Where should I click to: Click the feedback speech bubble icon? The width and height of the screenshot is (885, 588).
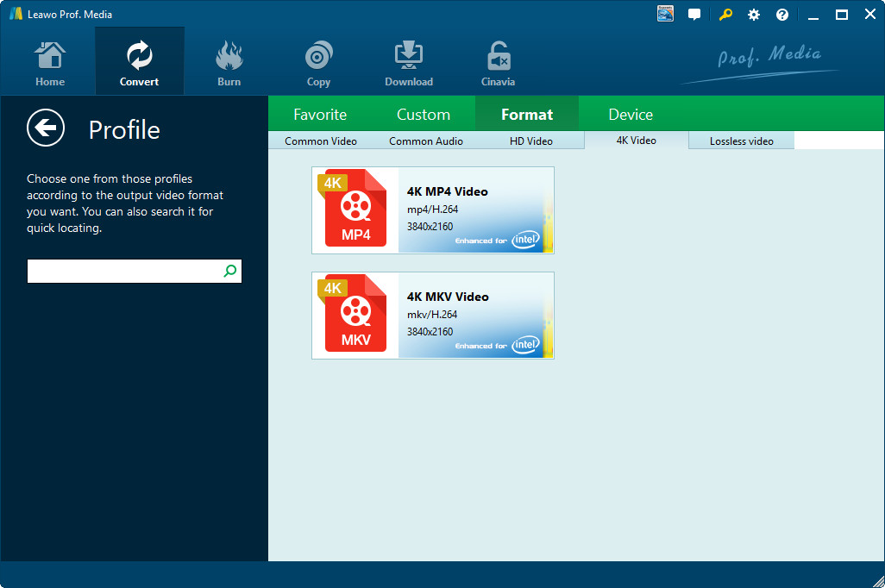tap(694, 15)
